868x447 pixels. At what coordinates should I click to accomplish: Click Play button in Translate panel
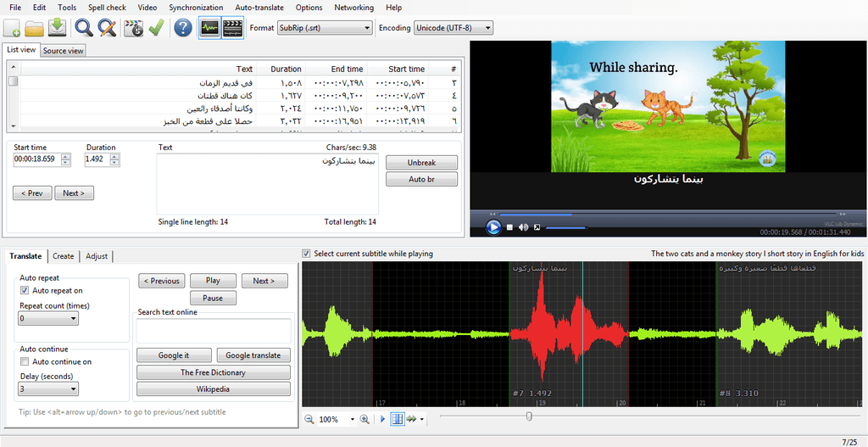click(x=213, y=281)
